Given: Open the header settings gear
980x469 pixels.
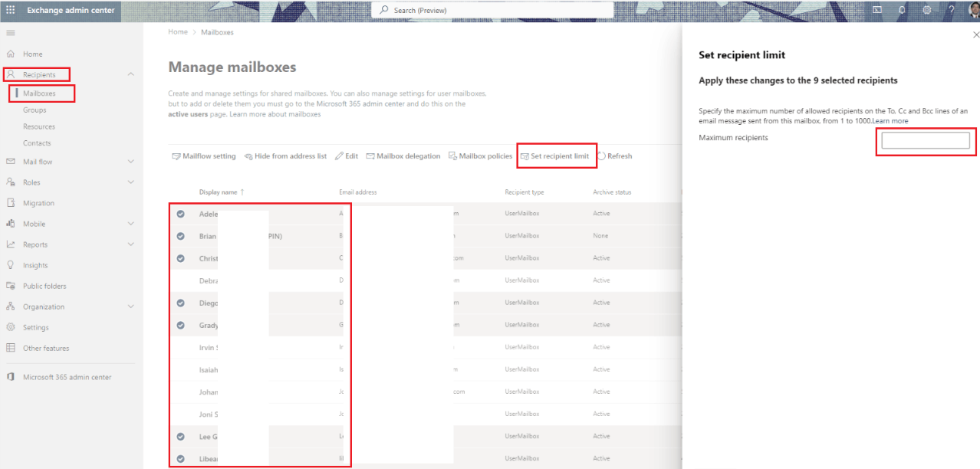Looking at the screenshot, I should coord(926,10).
